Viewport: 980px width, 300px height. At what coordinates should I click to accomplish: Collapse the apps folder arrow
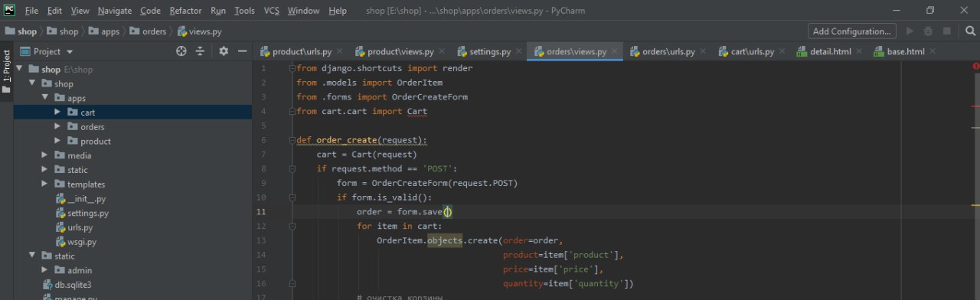pyautogui.click(x=45, y=98)
